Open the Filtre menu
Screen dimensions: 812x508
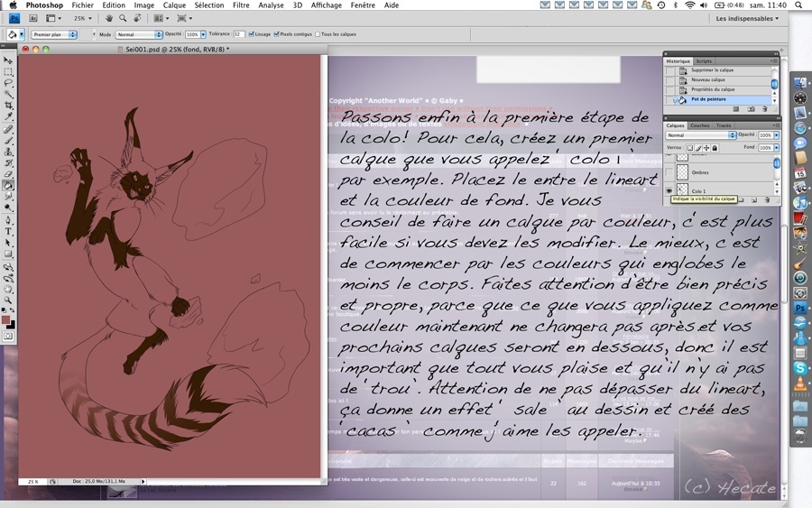coord(241,5)
